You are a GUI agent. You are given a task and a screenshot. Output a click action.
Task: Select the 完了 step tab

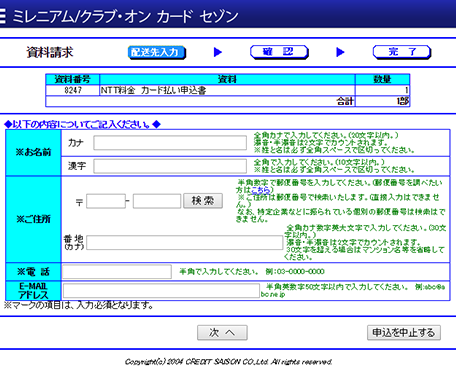tap(402, 52)
